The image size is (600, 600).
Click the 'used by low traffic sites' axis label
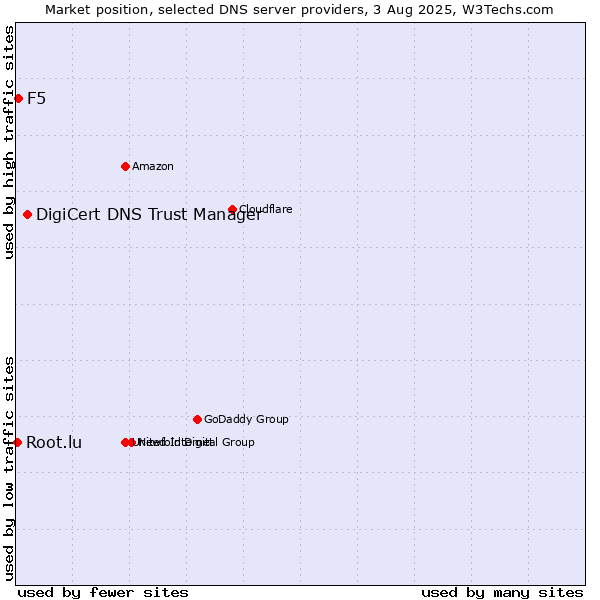(8, 469)
